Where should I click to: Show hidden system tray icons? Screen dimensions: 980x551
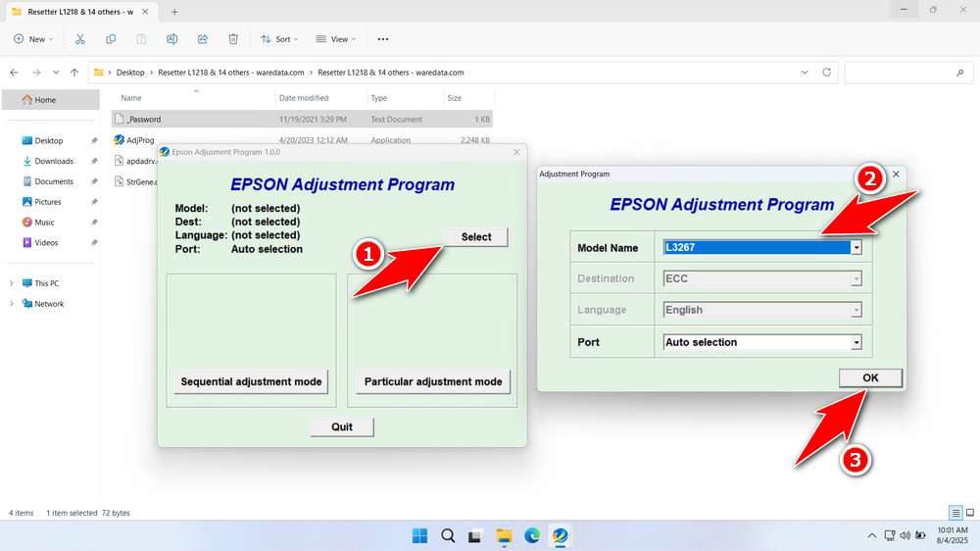pos(872,535)
